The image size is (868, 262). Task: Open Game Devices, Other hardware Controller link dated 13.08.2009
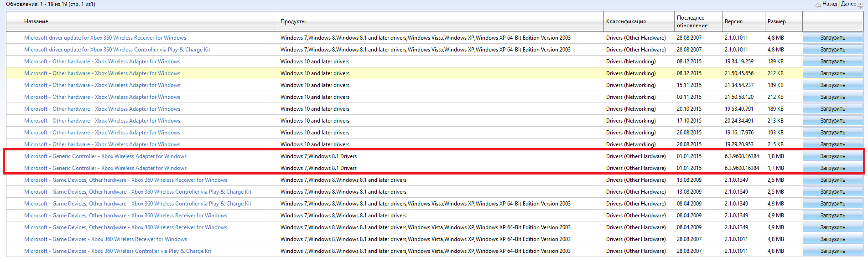click(138, 192)
